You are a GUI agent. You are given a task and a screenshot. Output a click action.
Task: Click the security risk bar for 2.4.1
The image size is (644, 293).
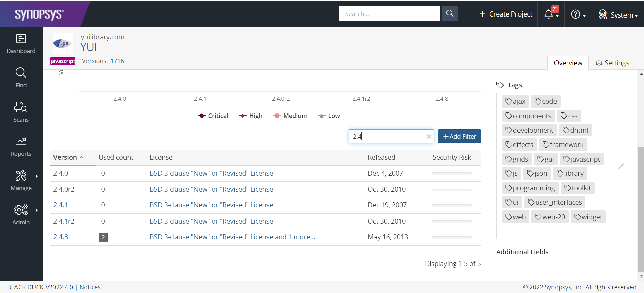(452, 205)
